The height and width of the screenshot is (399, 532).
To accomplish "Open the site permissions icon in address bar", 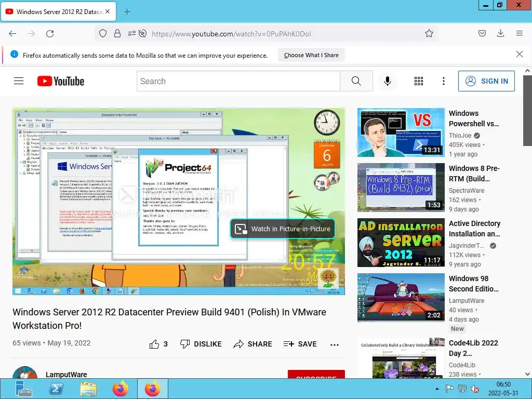I will click(x=131, y=33).
